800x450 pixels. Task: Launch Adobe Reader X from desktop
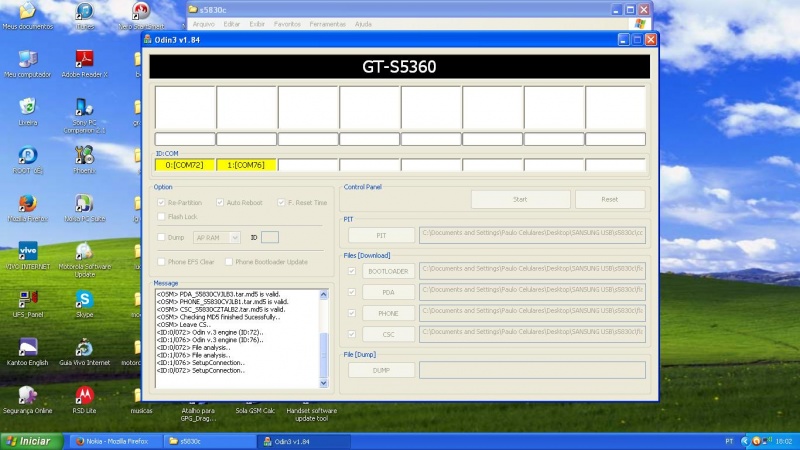pos(84,64)
